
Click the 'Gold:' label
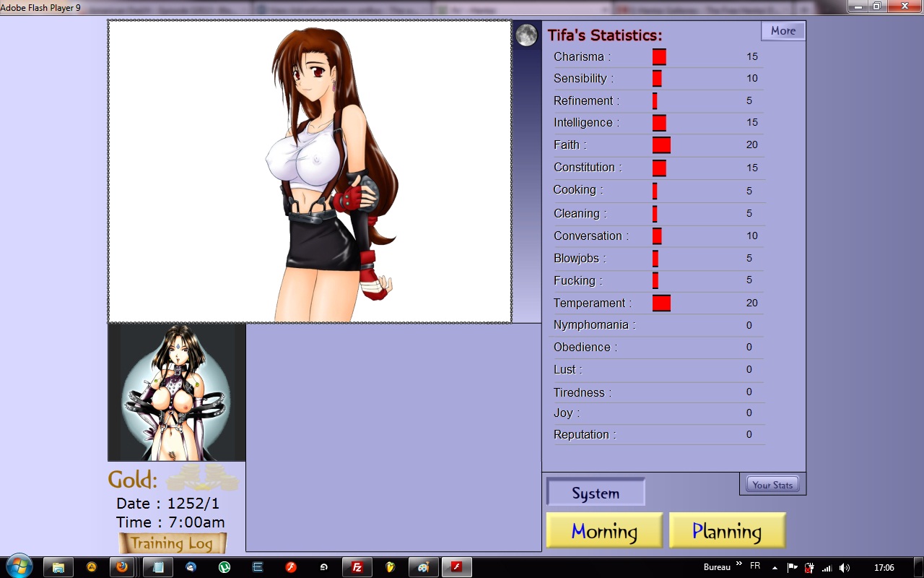(133, 479)
